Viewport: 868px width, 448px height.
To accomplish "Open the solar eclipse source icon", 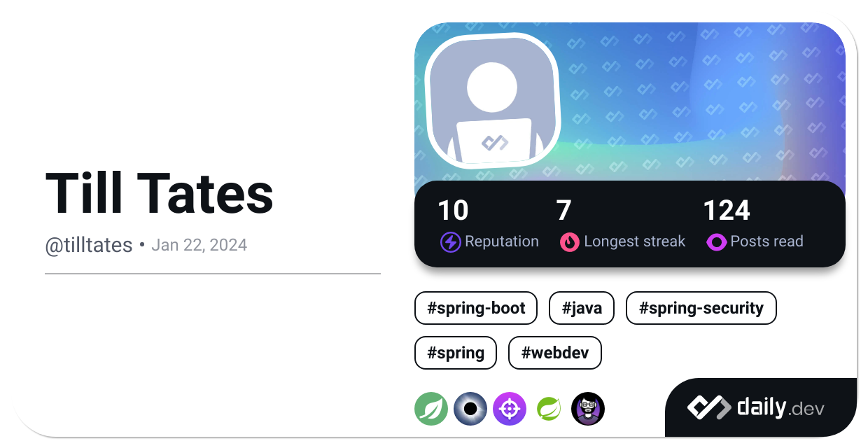I will 470,409.
